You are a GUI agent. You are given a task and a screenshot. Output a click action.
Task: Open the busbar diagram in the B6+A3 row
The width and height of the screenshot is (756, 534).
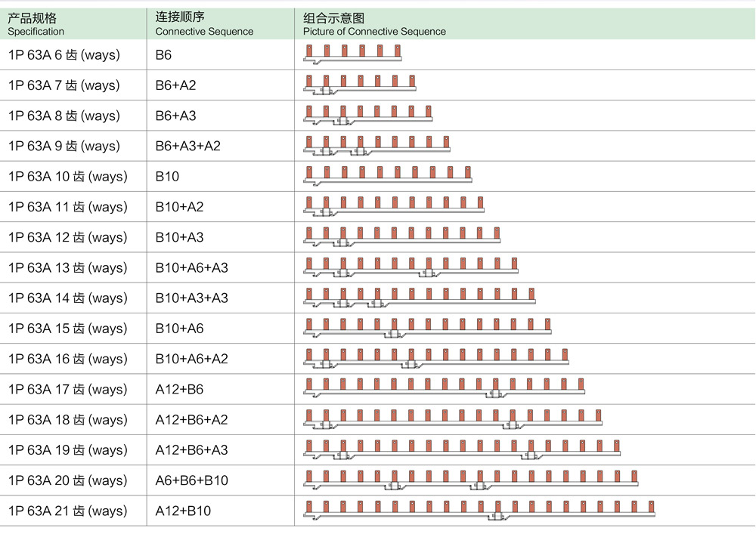[x=368, y=115]
